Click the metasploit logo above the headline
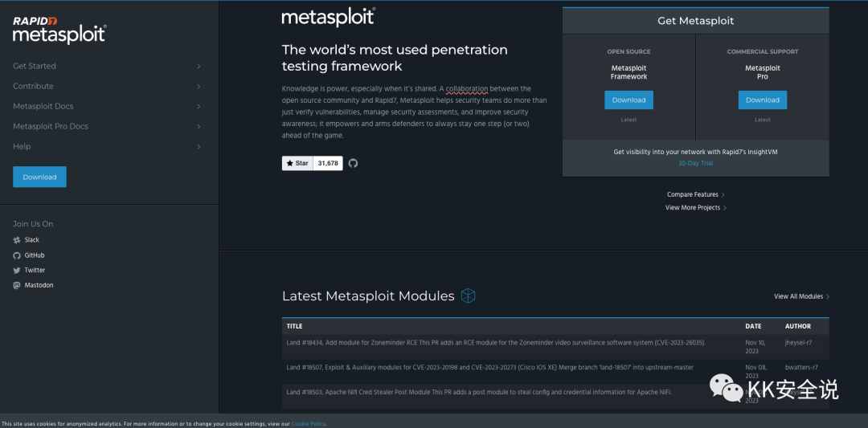This screenshot has height=428, width=868. 328,17
